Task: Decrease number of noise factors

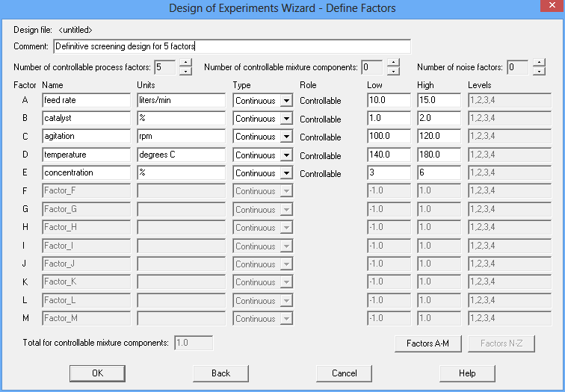Action: coord(539,72)
